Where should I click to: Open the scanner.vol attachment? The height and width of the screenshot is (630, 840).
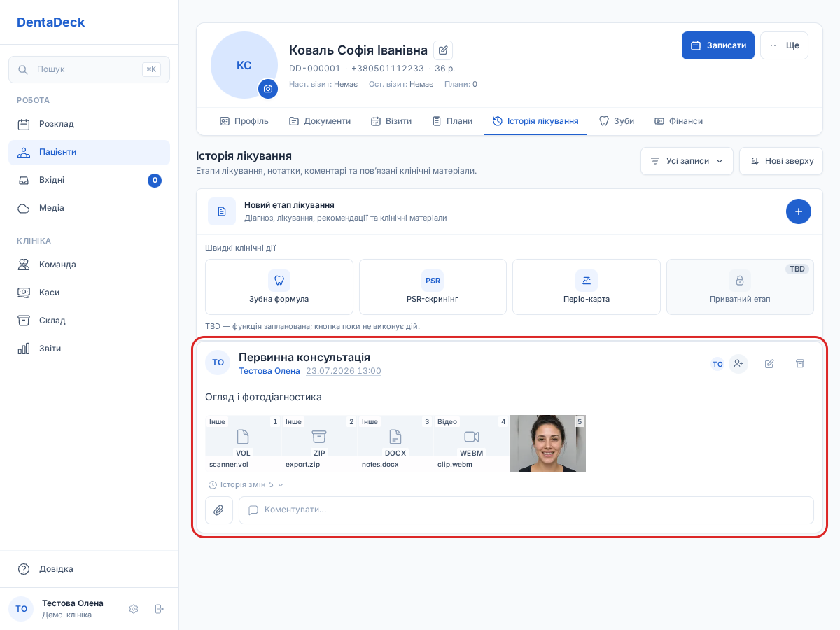click(x=243, y=444)
